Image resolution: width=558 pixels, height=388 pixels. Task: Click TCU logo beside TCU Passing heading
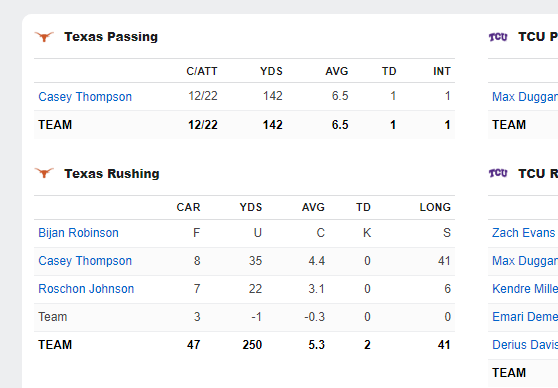pos(498,37)
